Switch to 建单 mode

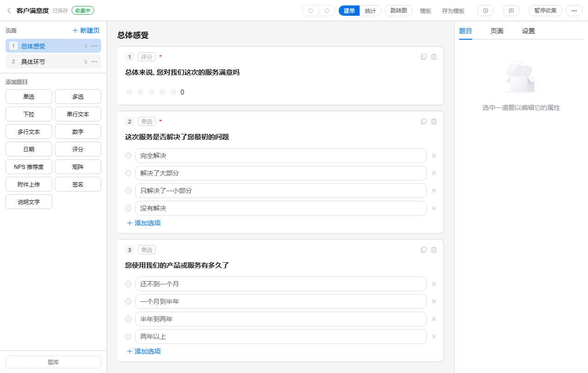pos(349,11)
